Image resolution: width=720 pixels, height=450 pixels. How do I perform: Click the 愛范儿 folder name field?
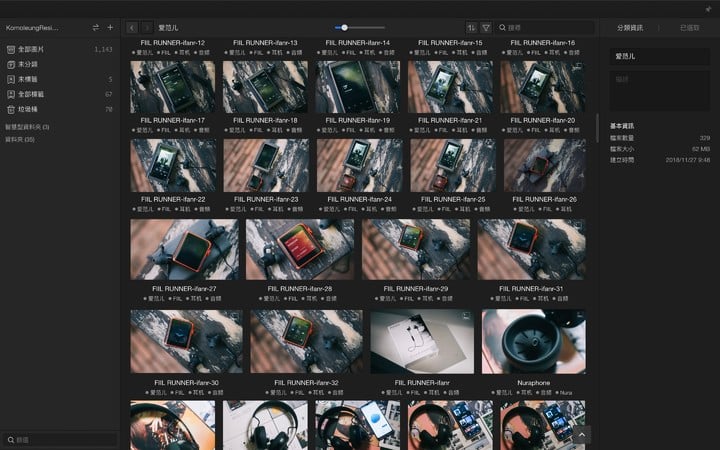[659, 56]
